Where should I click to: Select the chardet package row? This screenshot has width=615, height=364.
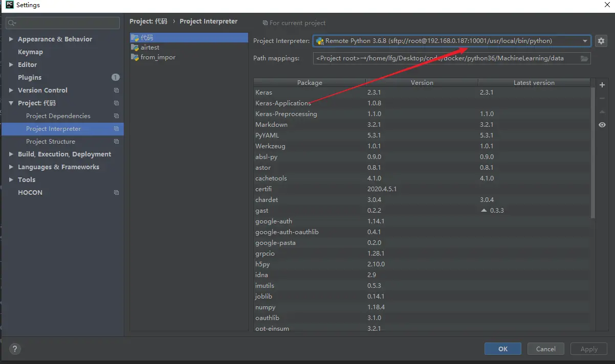[x=422, y=200]
